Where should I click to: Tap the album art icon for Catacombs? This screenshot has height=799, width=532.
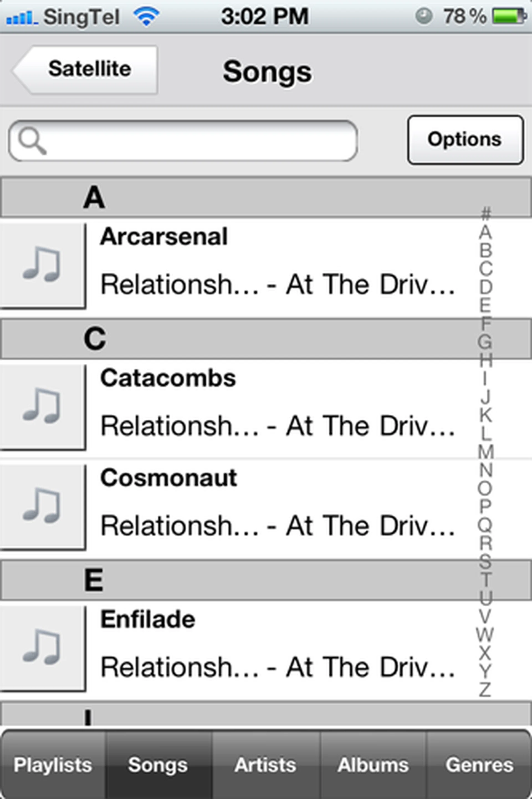[42, 406]
